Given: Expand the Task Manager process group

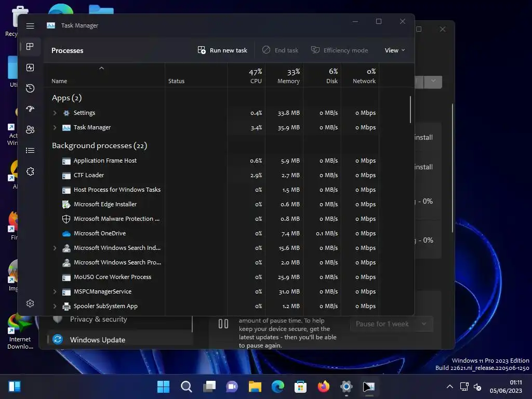Looking at the screenshot, I should [55, 128].
